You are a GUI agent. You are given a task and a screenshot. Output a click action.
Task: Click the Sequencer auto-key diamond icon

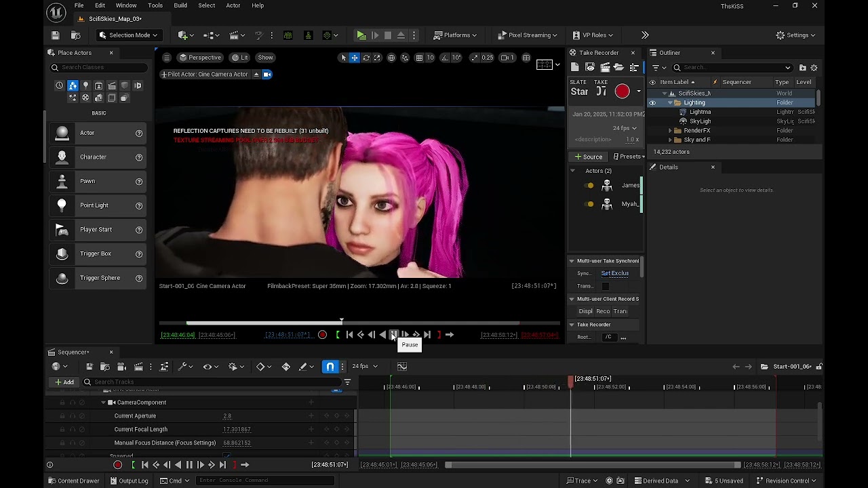(285, 367)
